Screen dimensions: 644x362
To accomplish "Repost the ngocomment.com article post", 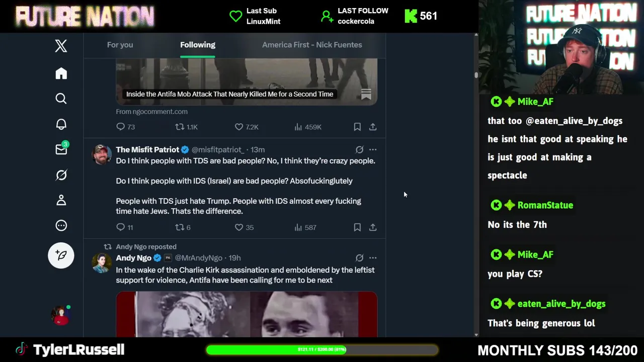I will pyautogui.click(x=186, y=127).
